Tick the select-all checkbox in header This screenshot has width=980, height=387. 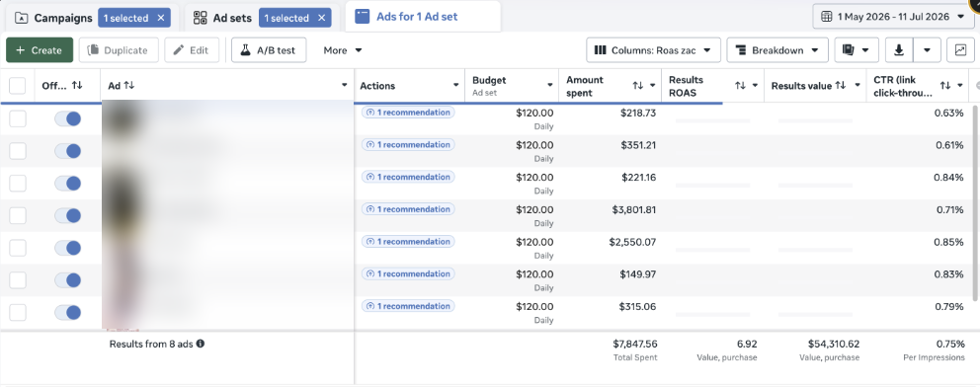point(18,86)
